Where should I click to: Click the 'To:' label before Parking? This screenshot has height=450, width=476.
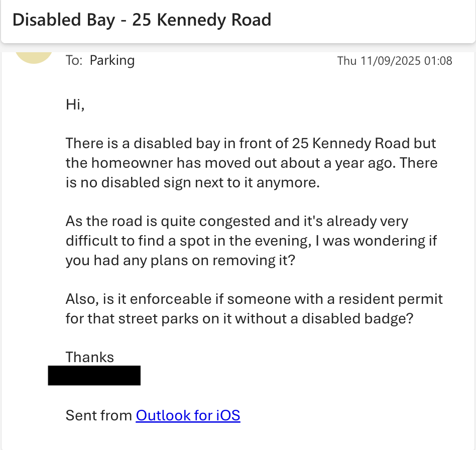coord(74,60)
